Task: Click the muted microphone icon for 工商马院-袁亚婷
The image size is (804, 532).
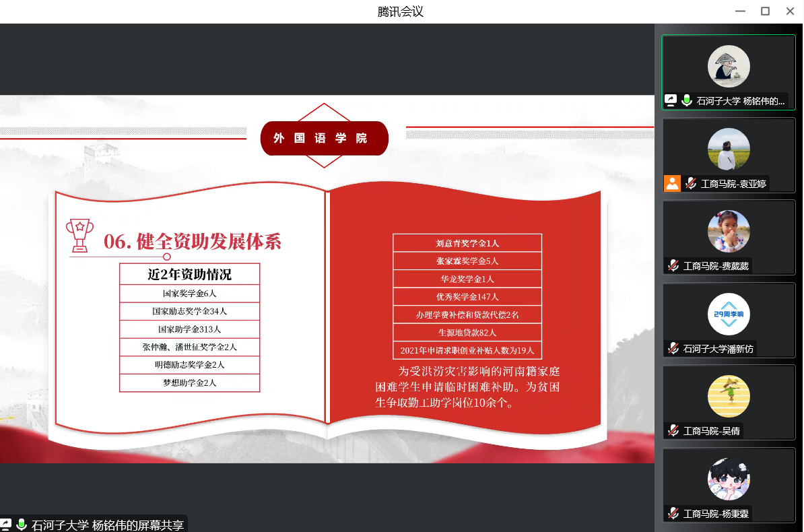Action: point(691,183)
